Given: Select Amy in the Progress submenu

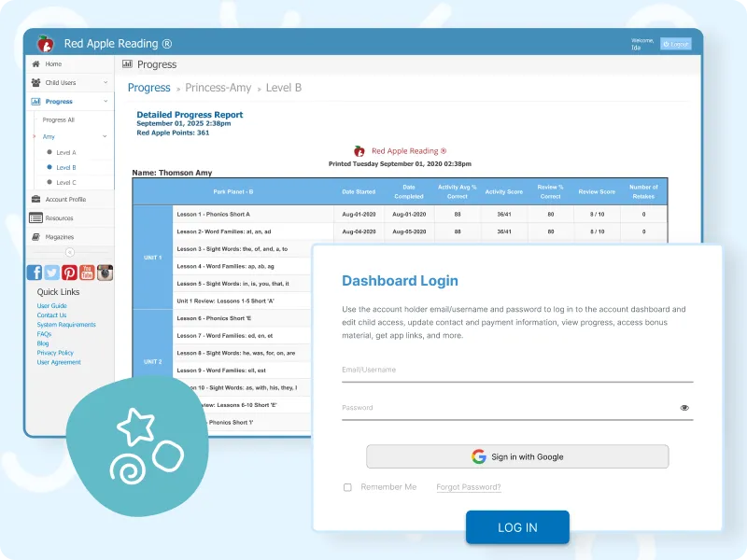Looking at the screenshot, I should pos(49,136).
